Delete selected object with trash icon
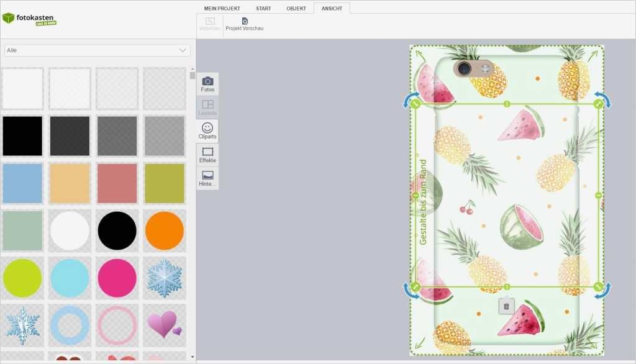The height and width of the screenshot is (364, 636). point(506,306)
